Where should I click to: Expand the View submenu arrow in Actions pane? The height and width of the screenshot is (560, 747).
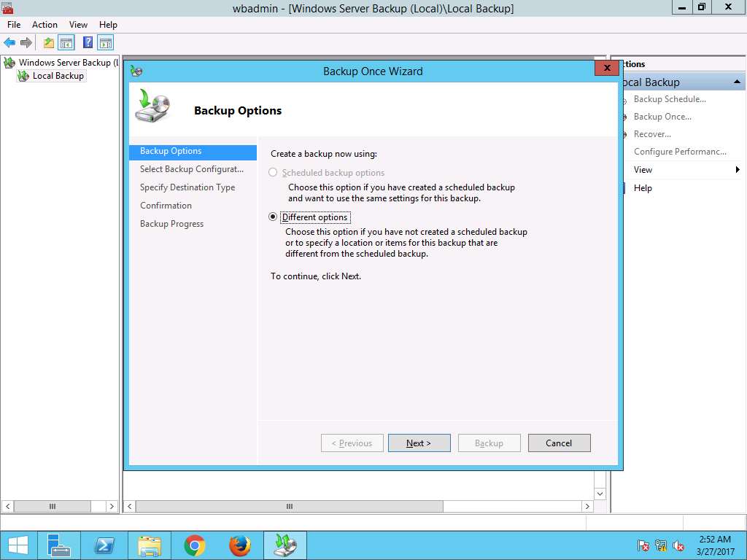tap(738, 169)
